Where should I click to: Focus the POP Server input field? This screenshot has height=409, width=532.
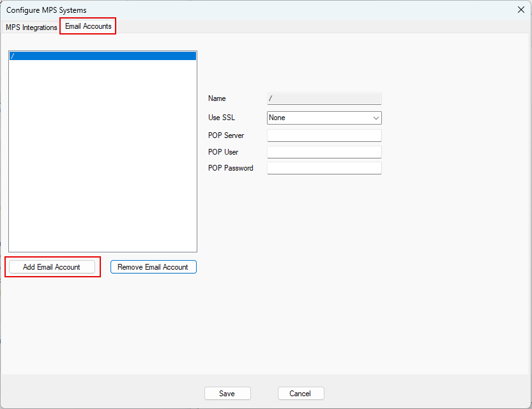click(324, 135)
